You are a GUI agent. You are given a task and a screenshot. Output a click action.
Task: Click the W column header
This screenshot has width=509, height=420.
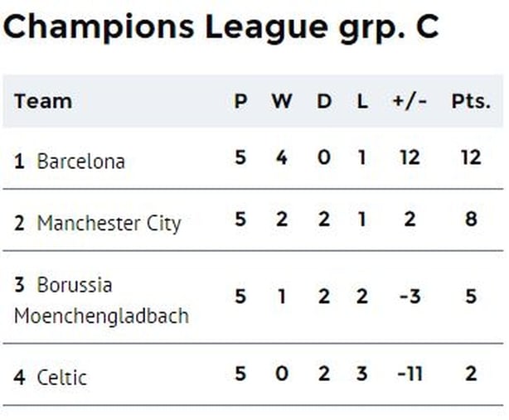(282, 101)
